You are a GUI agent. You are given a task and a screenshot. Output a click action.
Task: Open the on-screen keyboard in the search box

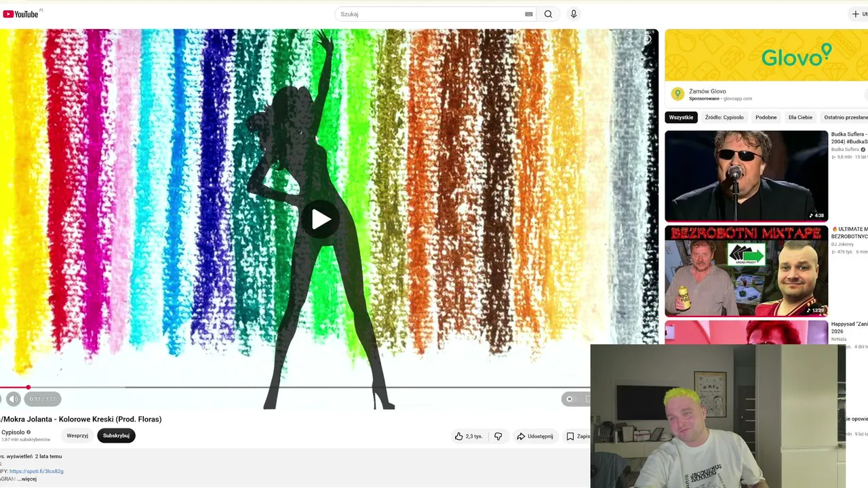[529, 14]
